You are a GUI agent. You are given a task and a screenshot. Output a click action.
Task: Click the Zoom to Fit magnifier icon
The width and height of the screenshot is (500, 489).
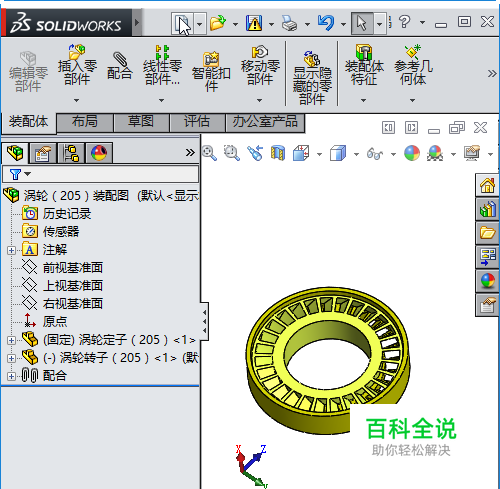tap(209, 153)
